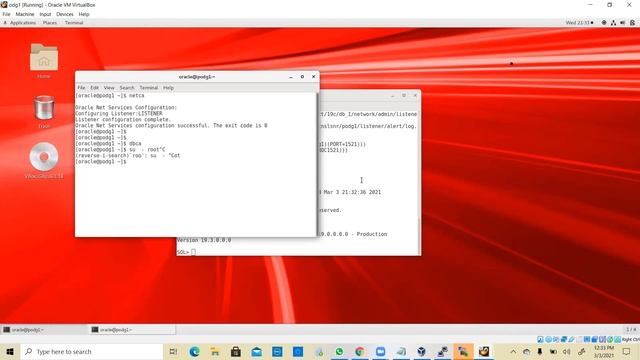Open the GNOME clock showing Wed 21:33
The image size is (640, 360).
579,23
